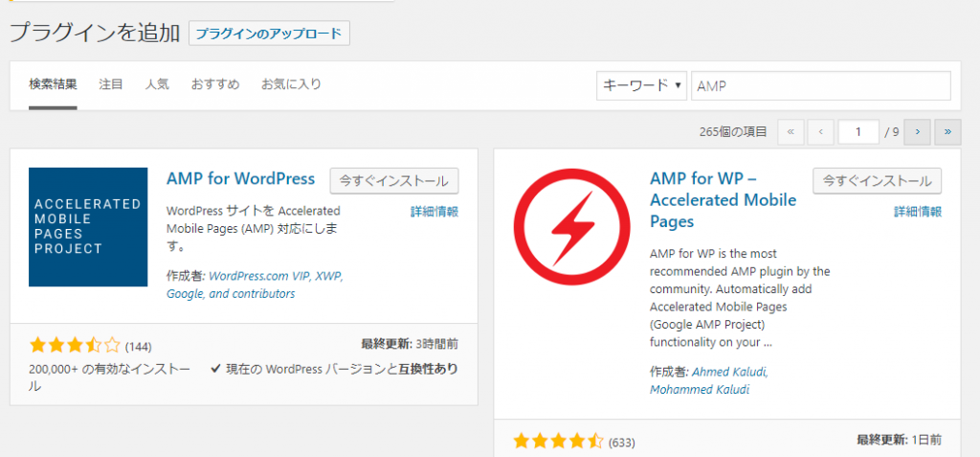Viewport: 980px width, 457px height.
Task: Go to the first results page
Action: pyautogui.click(x=791, y=132)
